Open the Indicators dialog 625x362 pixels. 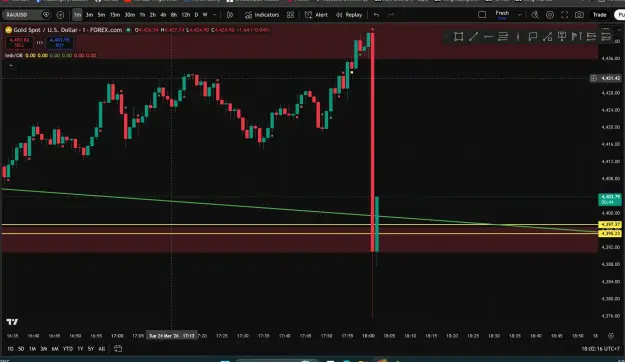[262, 15]
